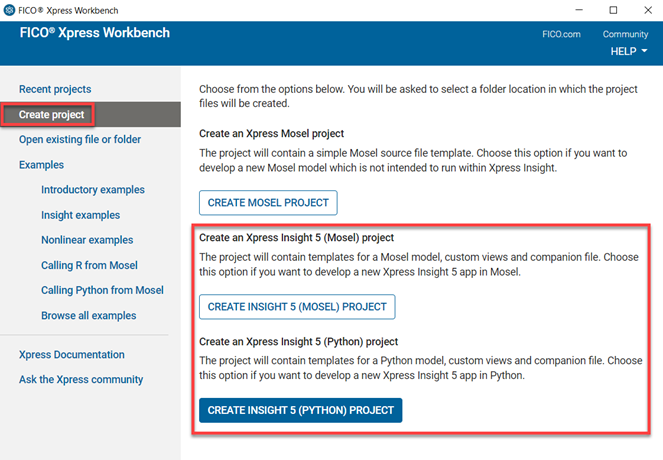The image size is (663, 460).
Task: Open Nonlinear examples
Action: click(87, 240)
